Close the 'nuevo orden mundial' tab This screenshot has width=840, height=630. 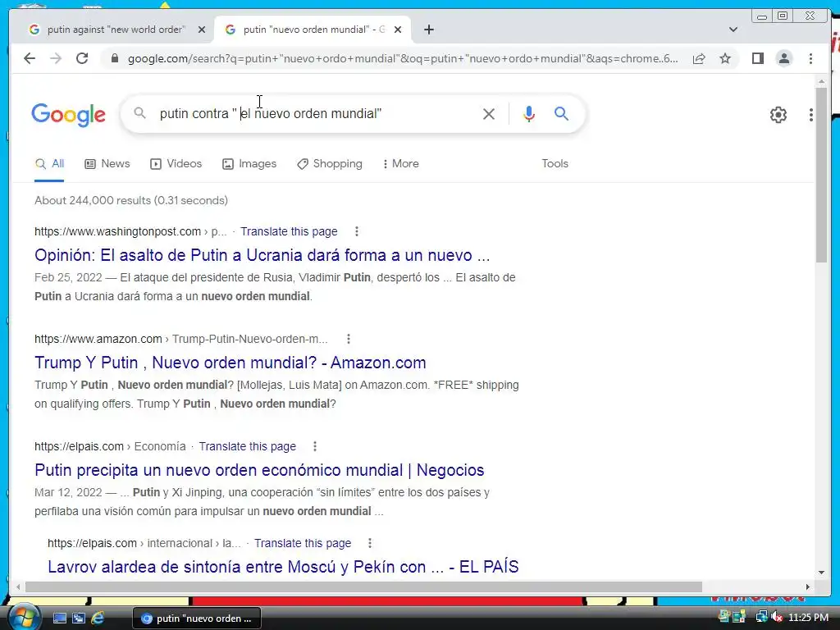(x=398, y=30)
